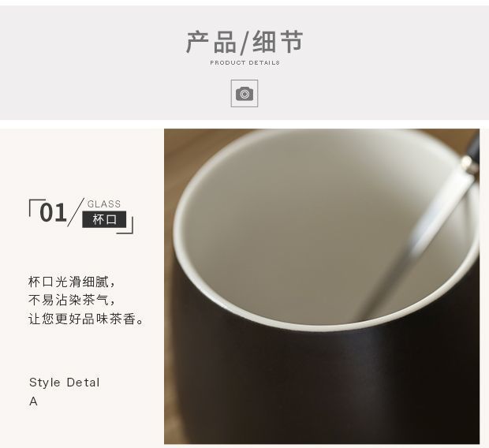Click the diagonal slash beside 01

[76, 212]
